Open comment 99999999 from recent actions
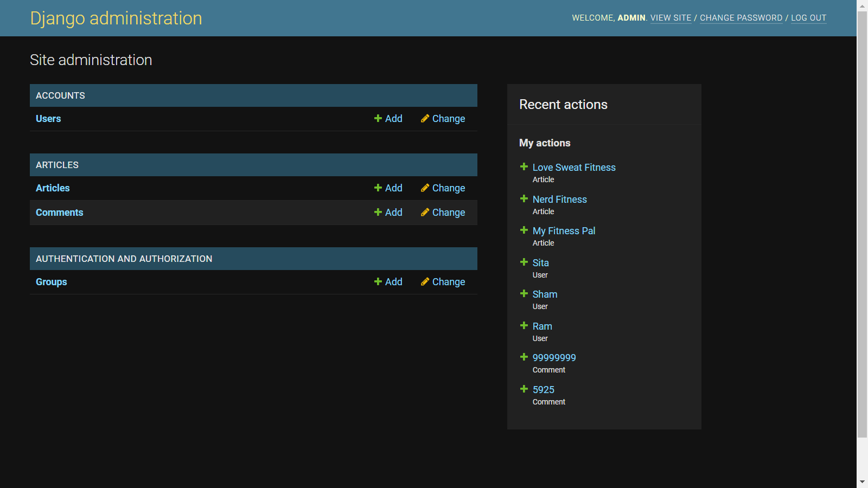Image resolution: width=868 pixels, height=488 pixels. [554, 357]
